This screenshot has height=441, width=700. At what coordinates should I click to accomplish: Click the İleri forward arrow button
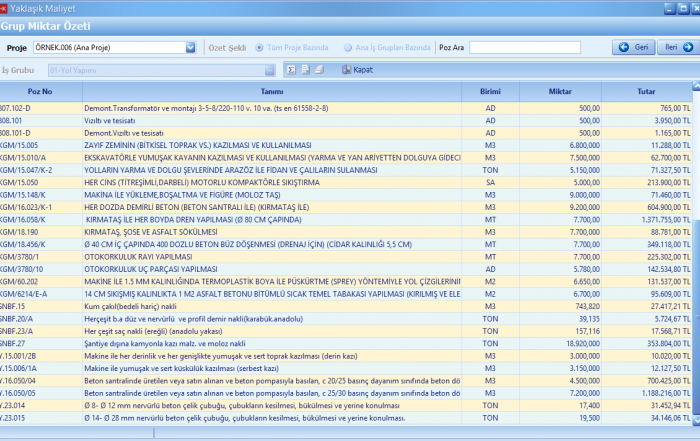680,47
